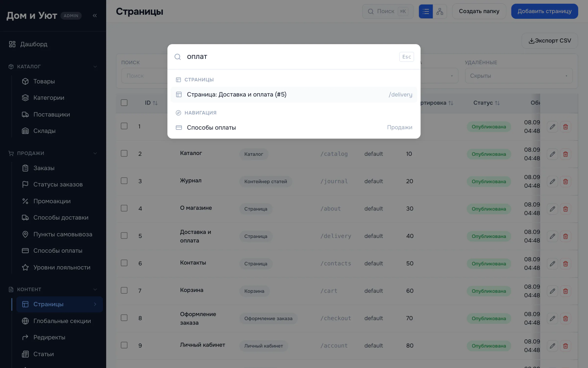The width and height of the screenshot is (588, 368).
Task: Click magnifier icon in search dialog
Action: [x=178, y=57]
